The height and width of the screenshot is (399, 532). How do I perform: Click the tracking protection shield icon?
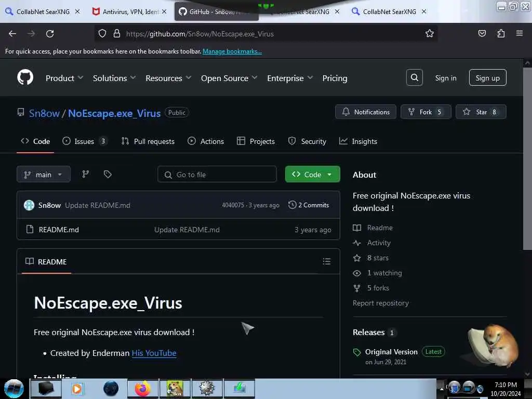[102, 33]
